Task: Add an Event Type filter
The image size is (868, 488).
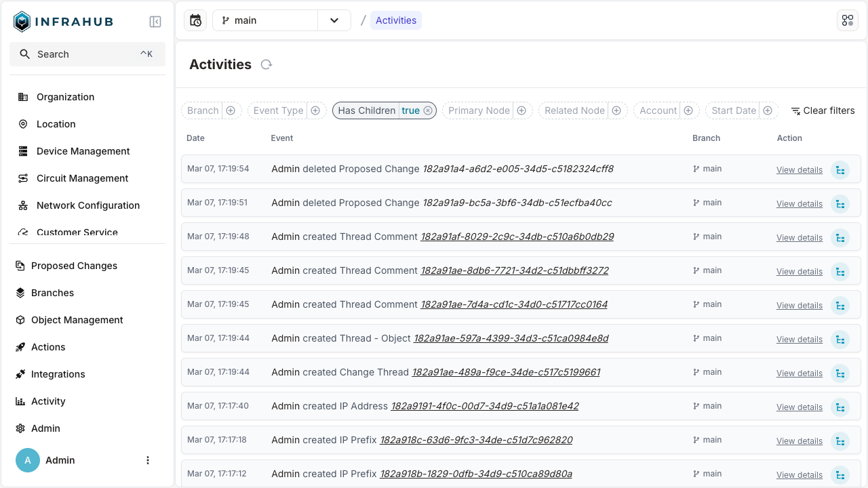Action: (315, 110)
